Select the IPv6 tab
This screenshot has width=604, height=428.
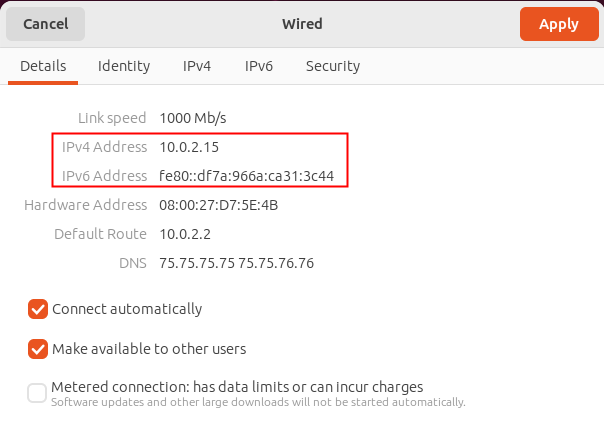click(259, 66)
